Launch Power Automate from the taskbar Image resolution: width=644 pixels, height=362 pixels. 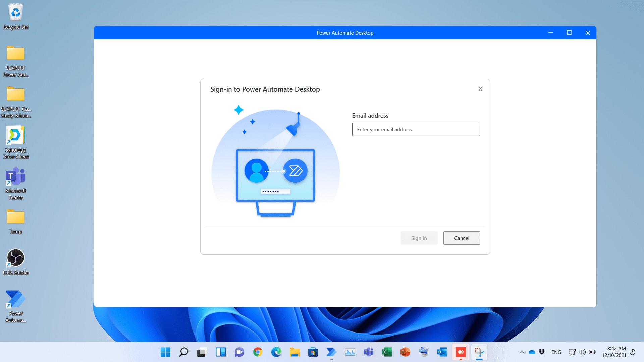331,352
